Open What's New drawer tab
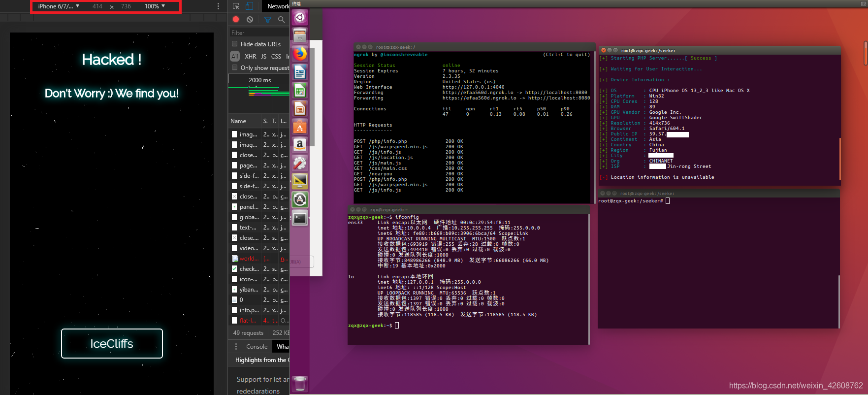 281,347
